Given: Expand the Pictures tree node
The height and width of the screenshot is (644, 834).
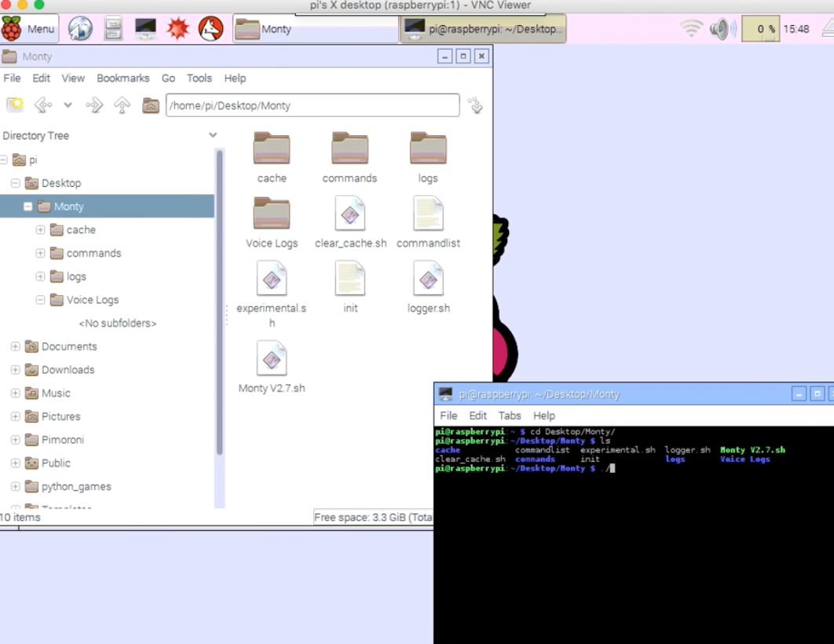Looking at the screenshot, I should click(x=16, y=416).
